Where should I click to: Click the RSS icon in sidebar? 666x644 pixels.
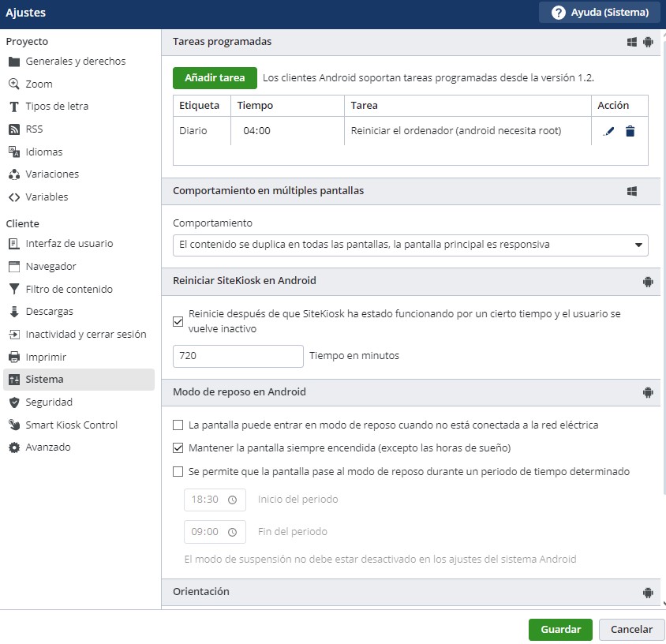(x=13, y=129)
